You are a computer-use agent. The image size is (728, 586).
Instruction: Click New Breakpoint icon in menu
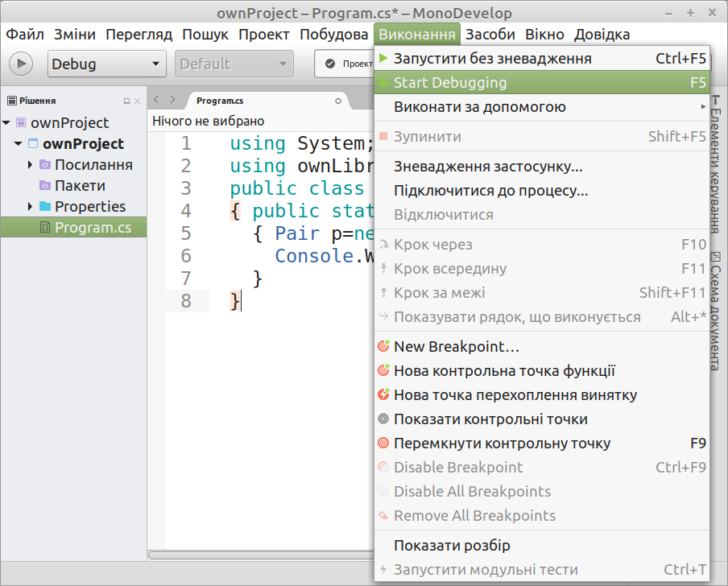point(383,346)
